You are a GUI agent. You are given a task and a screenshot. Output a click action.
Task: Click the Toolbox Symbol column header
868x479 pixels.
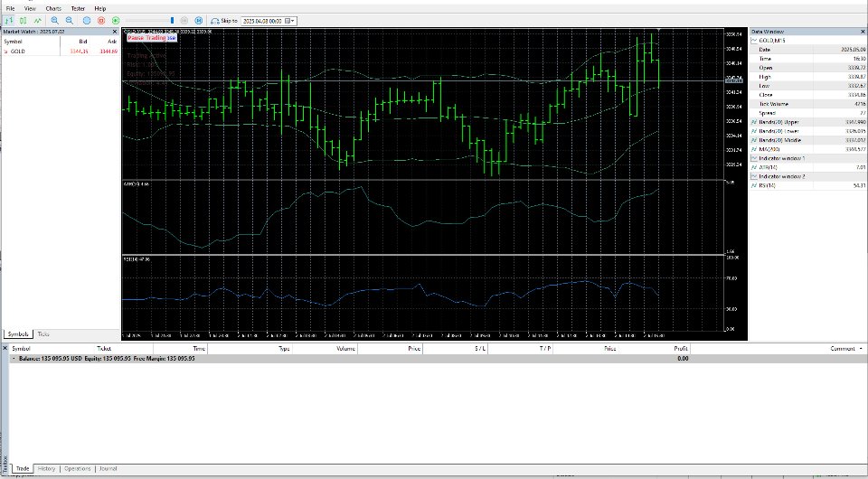point(21,349)
